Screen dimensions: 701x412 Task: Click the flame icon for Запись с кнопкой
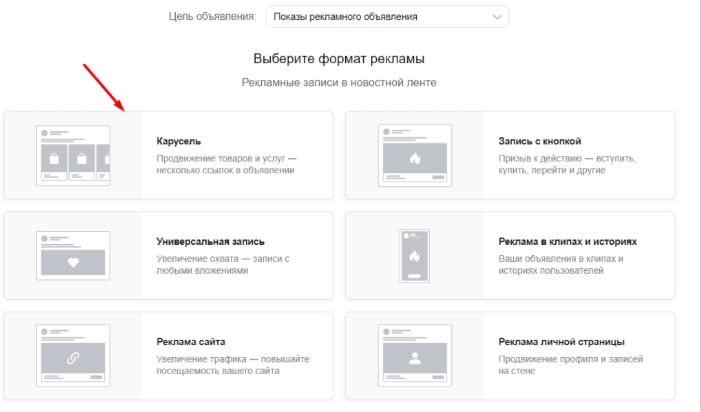click(x=415, y=158)
